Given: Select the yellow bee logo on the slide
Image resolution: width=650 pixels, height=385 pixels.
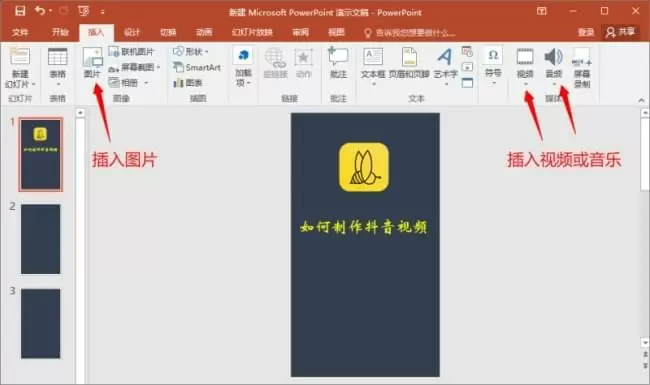Looking at the screenshot, I should click(x=364, y=167).
